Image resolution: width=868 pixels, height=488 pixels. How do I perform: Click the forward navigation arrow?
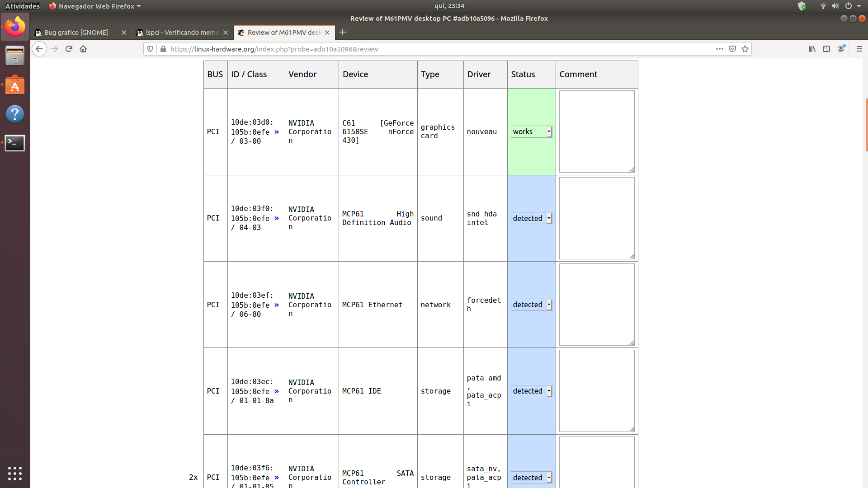54,49
